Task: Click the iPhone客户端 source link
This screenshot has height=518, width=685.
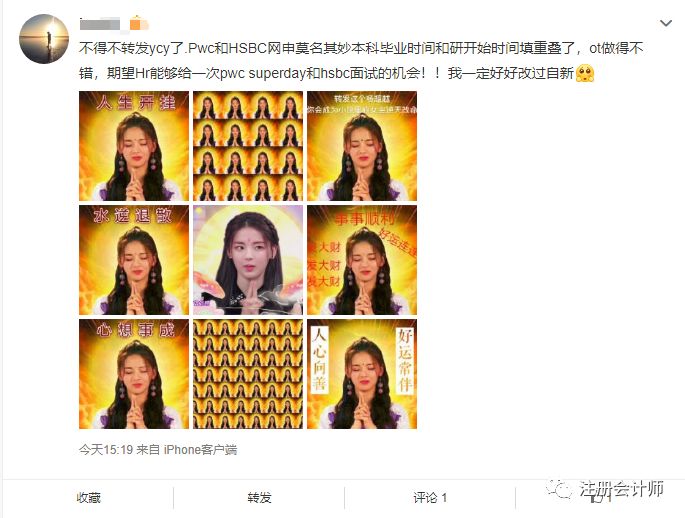Action: pos(200,449)
